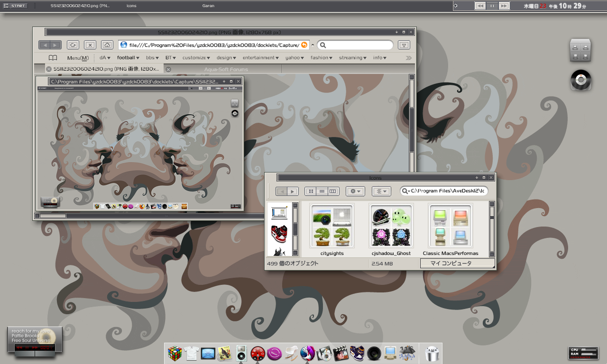Open the white rocking chair dock icon
The image size is (607, 364).
pos(291,353)
